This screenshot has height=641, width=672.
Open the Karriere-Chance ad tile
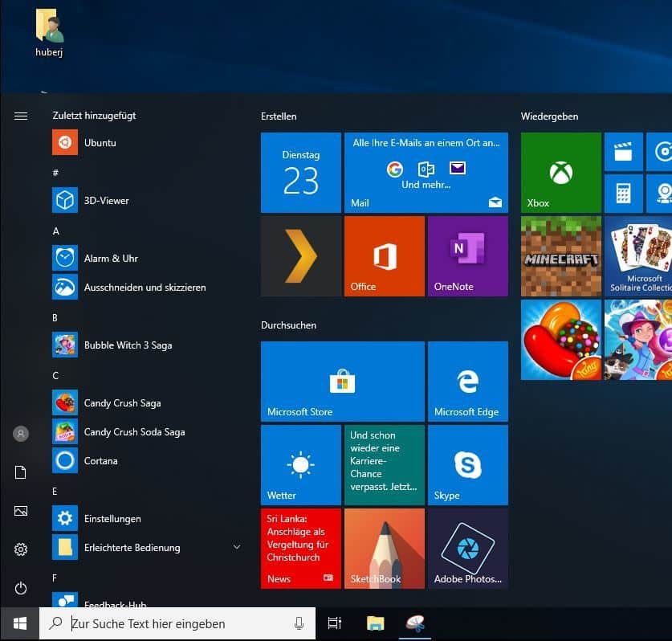[385, 465]
